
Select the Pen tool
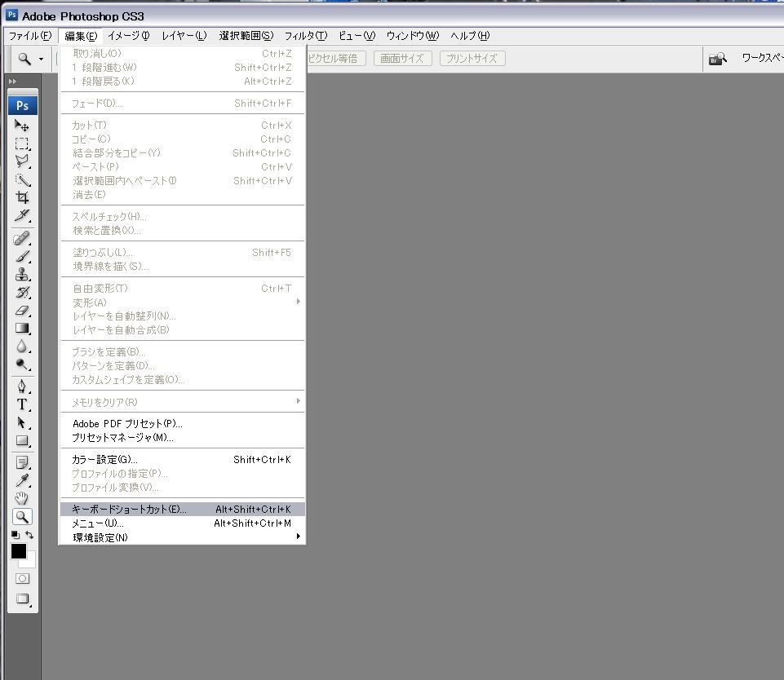tap(22, 386)
